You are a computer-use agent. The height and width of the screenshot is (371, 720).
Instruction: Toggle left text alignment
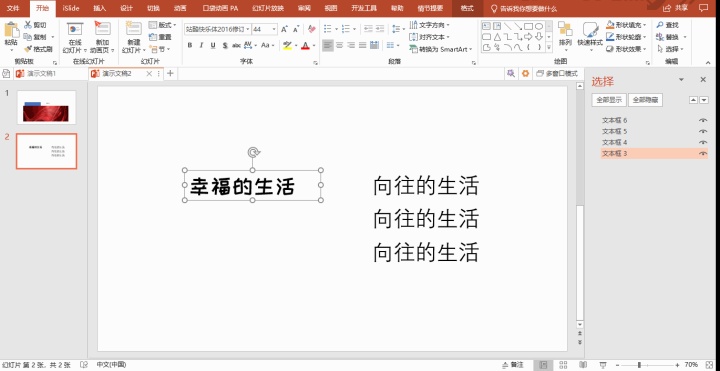[x=328, y=45]
